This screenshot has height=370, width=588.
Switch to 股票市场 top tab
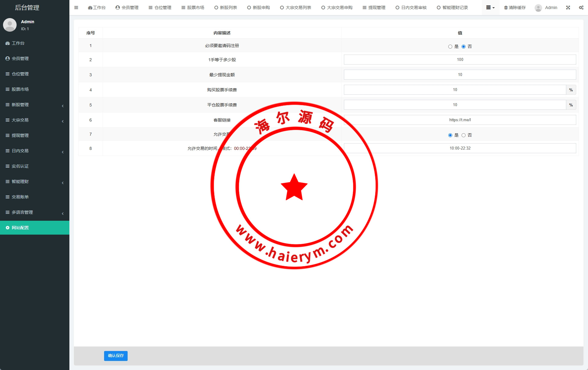[193, 8]
